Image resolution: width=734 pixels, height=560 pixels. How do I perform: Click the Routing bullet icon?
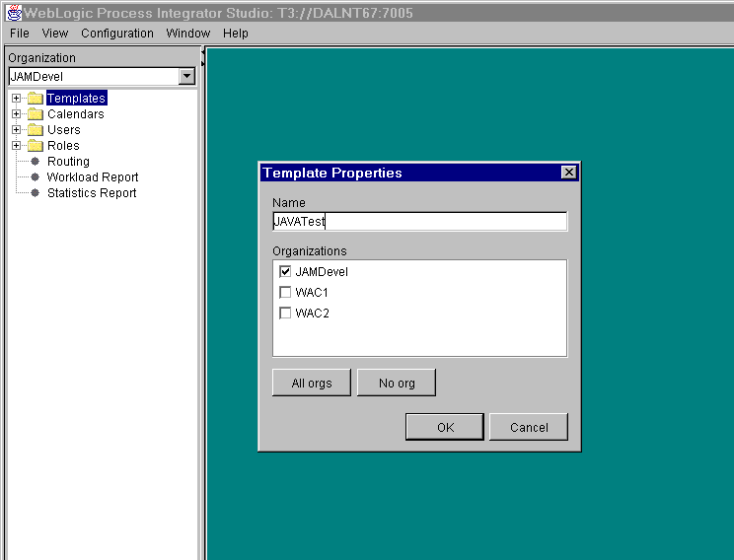click(x=36, y=162)
